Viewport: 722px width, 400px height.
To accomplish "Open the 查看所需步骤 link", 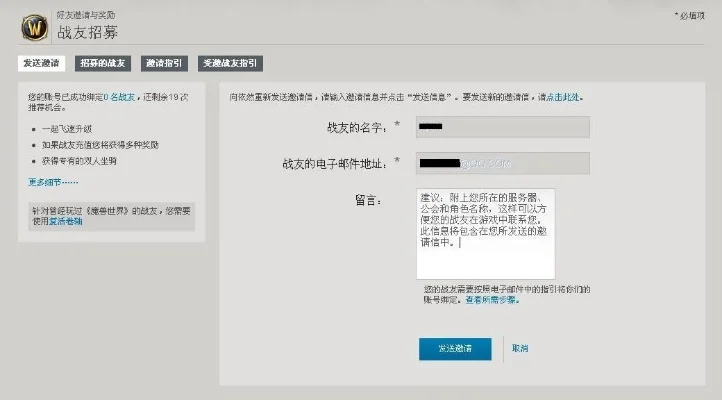I will tap(491, 300).
